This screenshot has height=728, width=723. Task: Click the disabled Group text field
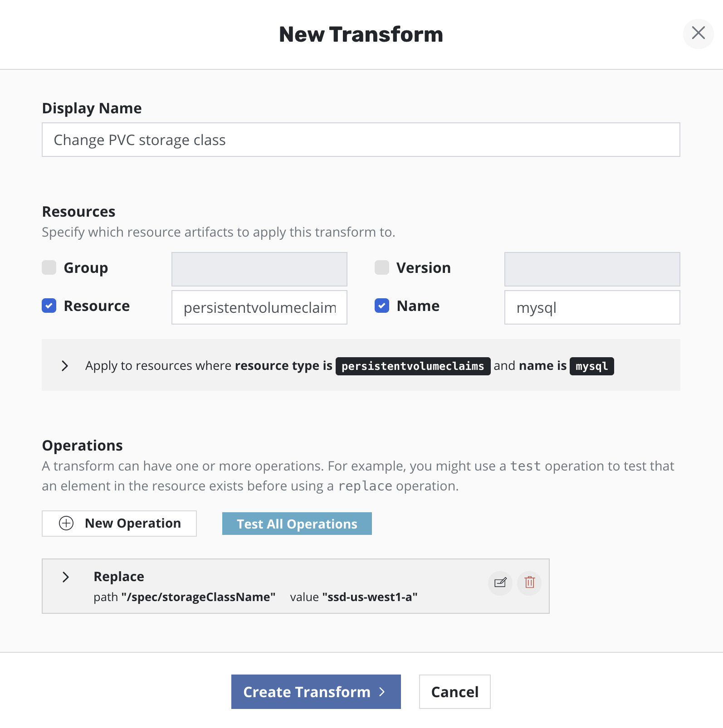259,269
